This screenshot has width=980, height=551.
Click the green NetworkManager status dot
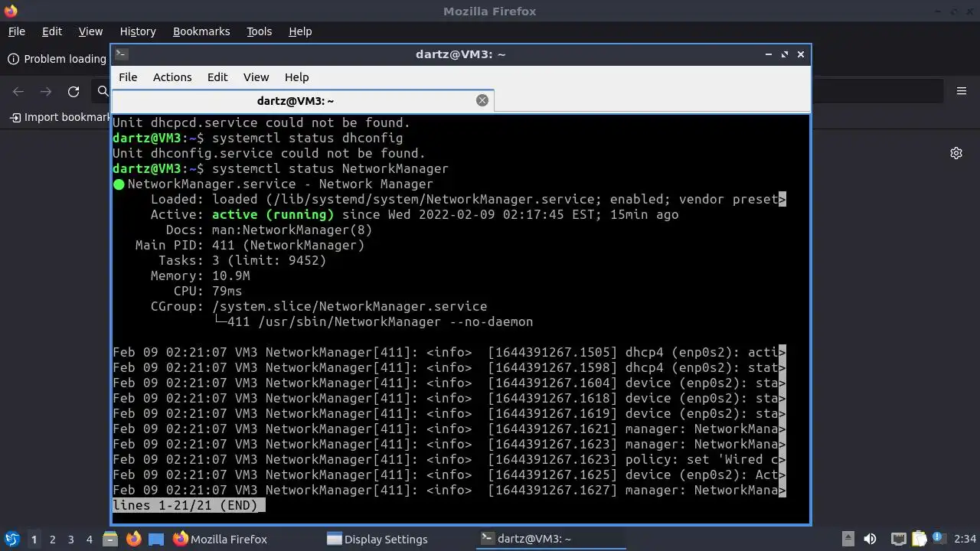click(x=119, y=184)
